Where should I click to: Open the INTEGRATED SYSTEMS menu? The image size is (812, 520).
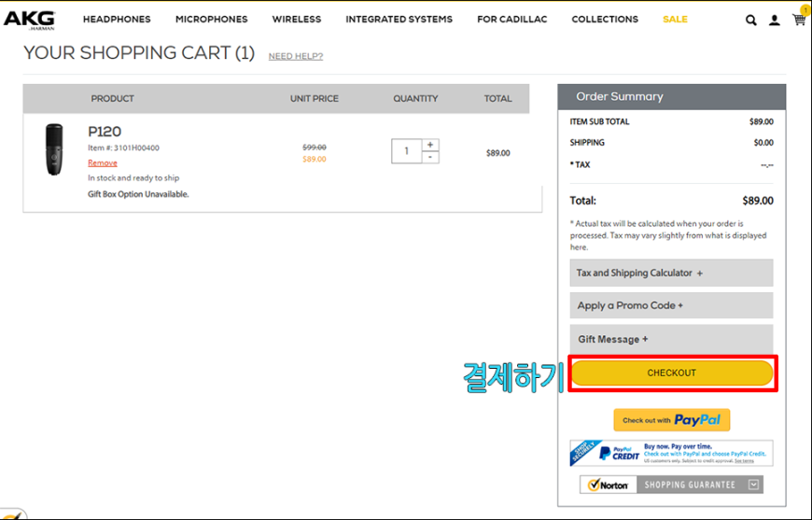pyautogui.click(x=399, y=20)
